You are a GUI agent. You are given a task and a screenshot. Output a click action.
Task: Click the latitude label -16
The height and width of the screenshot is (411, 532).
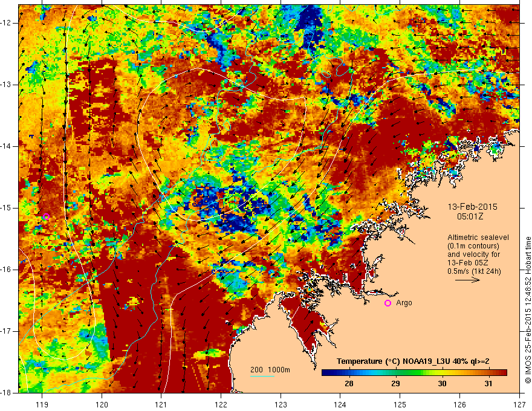click(6, 270)
